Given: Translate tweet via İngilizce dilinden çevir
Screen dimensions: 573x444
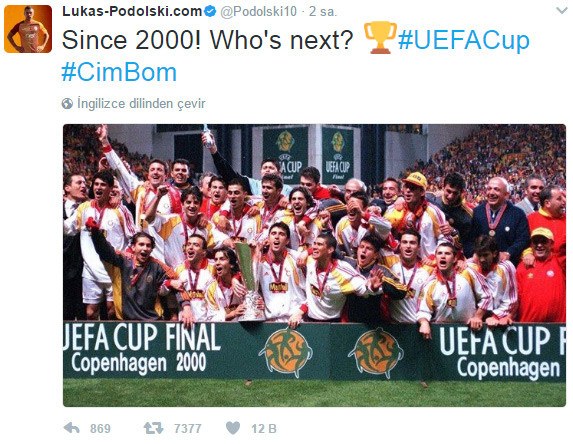Looking at the screenshot, I should coord(141,104).
